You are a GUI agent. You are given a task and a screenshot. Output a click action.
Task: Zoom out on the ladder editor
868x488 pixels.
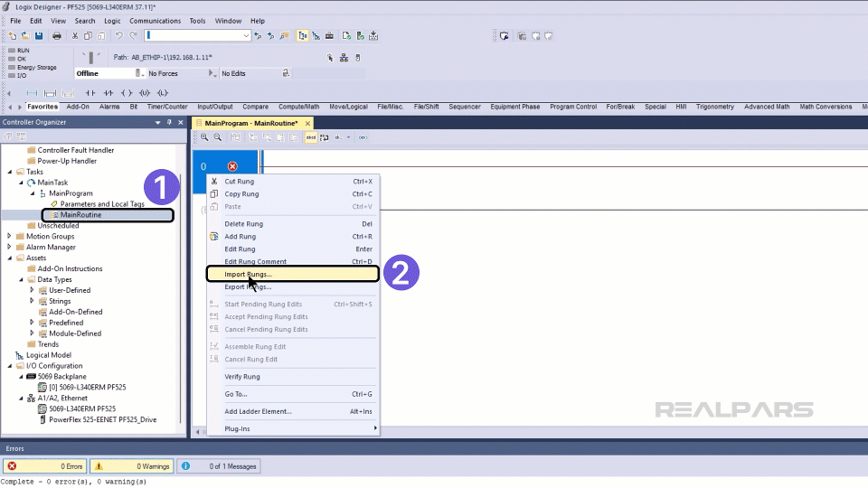point(218,137)
